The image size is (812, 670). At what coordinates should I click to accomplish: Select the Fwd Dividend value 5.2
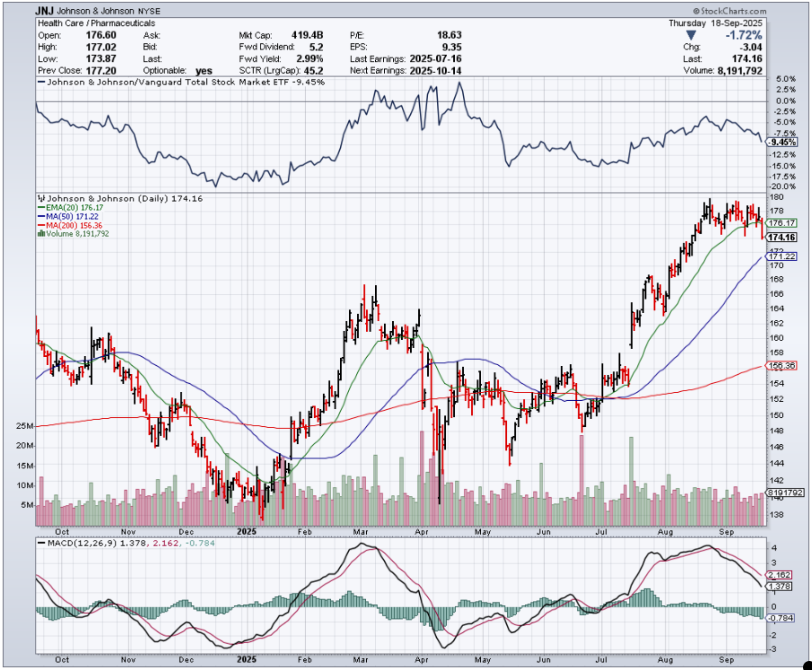(x=316, y=48)
